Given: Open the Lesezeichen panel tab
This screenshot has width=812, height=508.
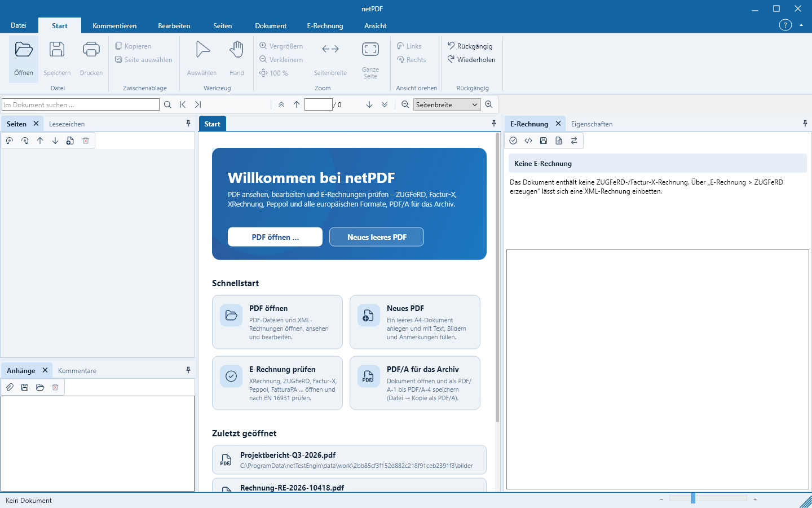Looking at the screenshot, I should pos(67,124).
